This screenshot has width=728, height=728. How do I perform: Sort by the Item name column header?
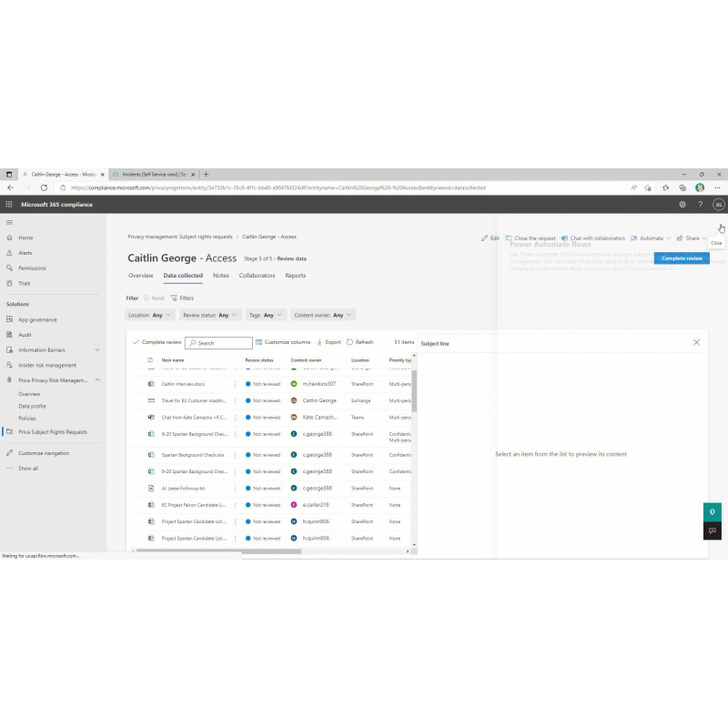pos(173,360)
